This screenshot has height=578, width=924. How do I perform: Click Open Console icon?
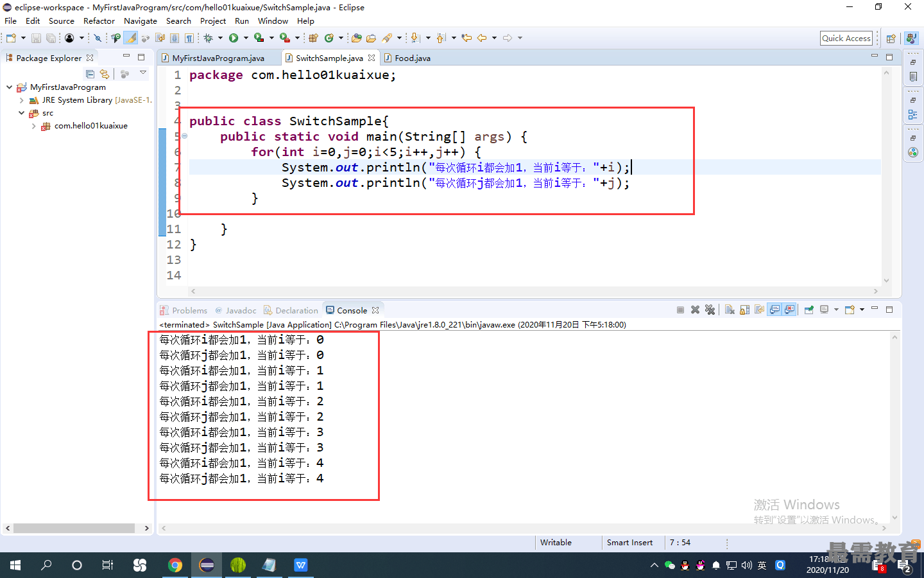pyautogui.click(x=850, y=310)
